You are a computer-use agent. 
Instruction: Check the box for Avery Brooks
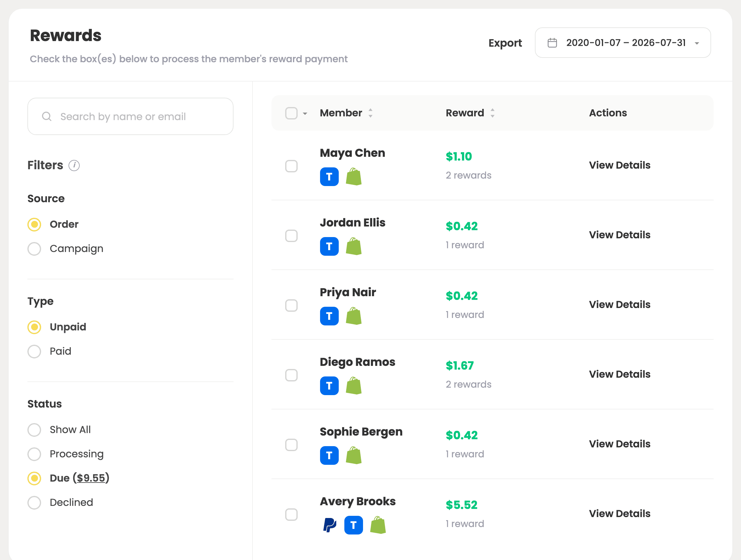point(291,514)
